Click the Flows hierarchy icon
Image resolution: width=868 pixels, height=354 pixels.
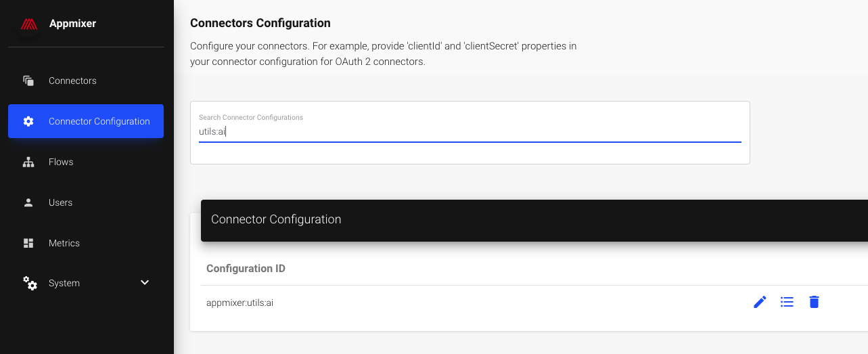point(28,162)
